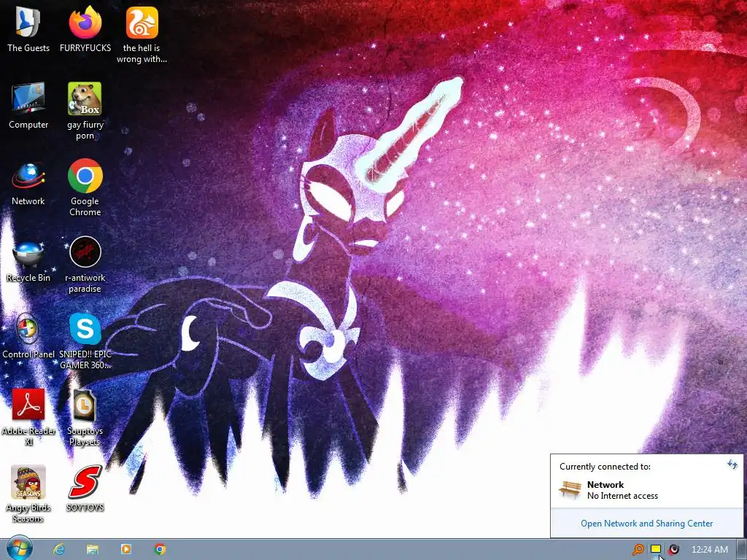747x560 pixels.
Task: Refresh network list using blue arrows icon
Action: click(732, 464)
